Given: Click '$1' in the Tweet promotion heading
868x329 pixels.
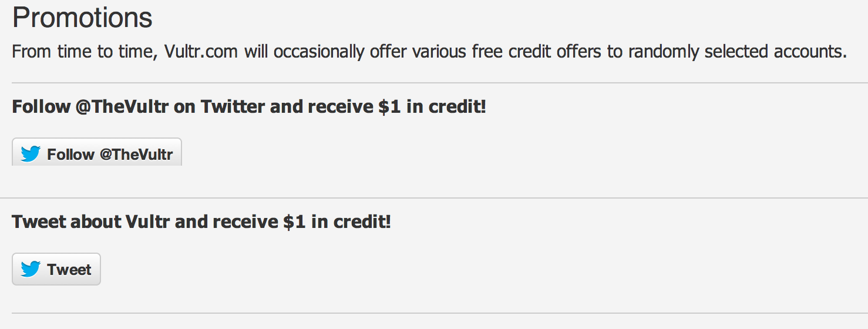Looking at the screenshot, I should (294, 222).
